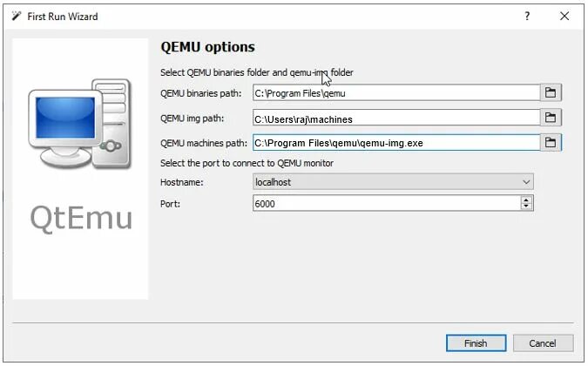Focus the QEMU img path field

(x=396, y=119)
